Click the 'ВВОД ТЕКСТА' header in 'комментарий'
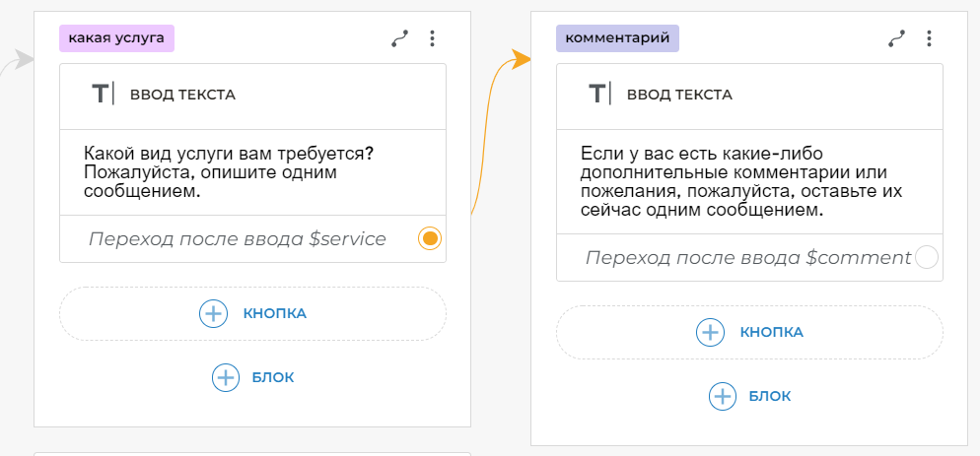 (x=679, y=95)
